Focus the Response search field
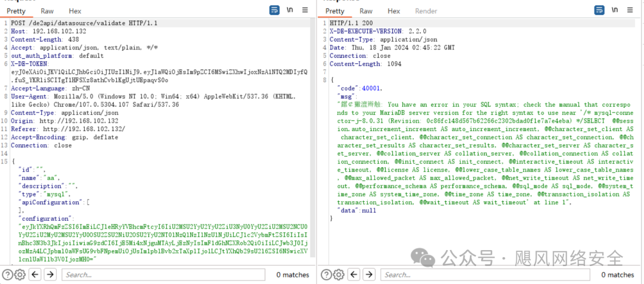This screenshot has height=284, width=644. (485, 274)
